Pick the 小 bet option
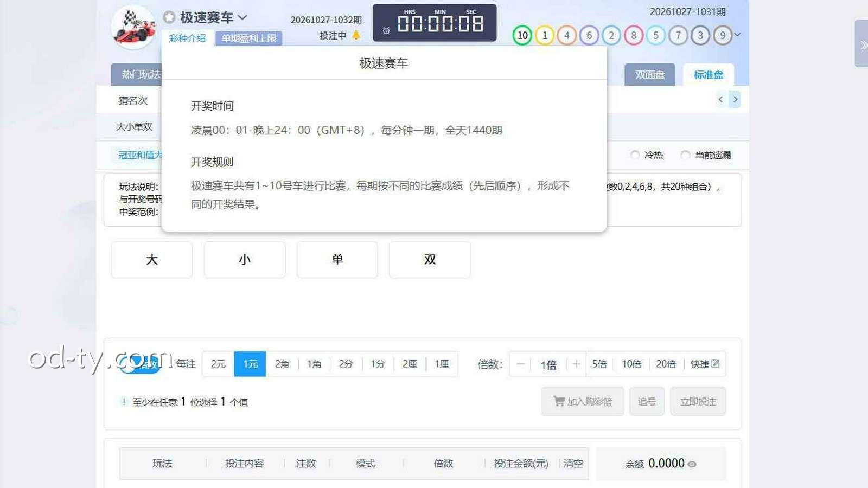 [x=245, y=260]
